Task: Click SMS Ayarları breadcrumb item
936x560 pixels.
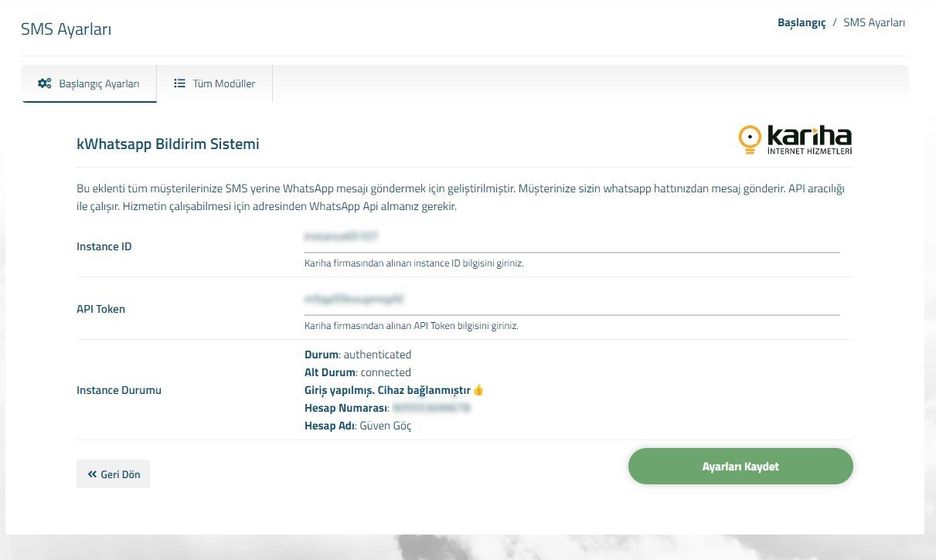Action: point(874,22)
